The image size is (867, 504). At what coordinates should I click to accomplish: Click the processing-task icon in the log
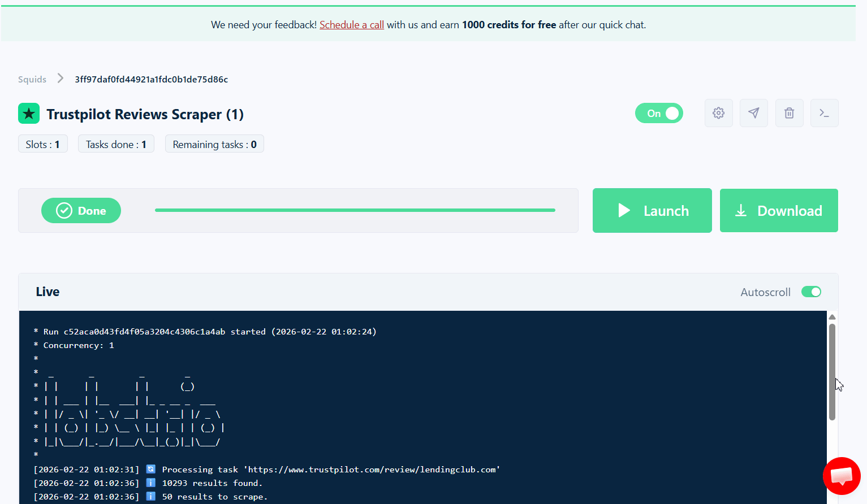coord(150,469)
